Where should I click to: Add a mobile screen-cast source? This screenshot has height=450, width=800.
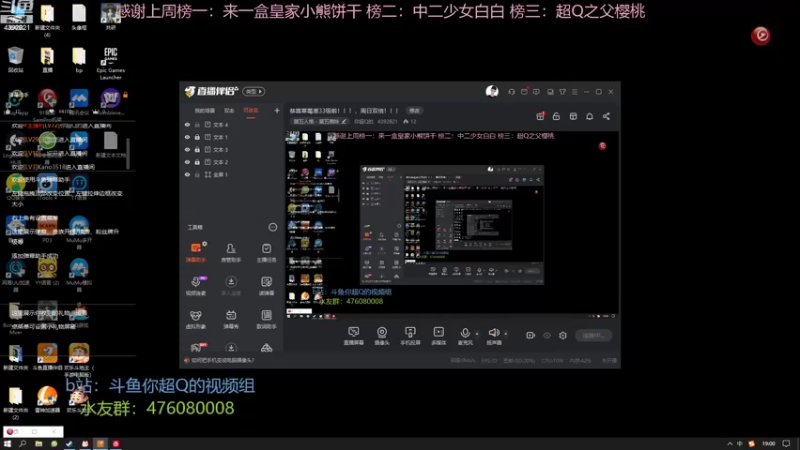(x=410, y=336)
